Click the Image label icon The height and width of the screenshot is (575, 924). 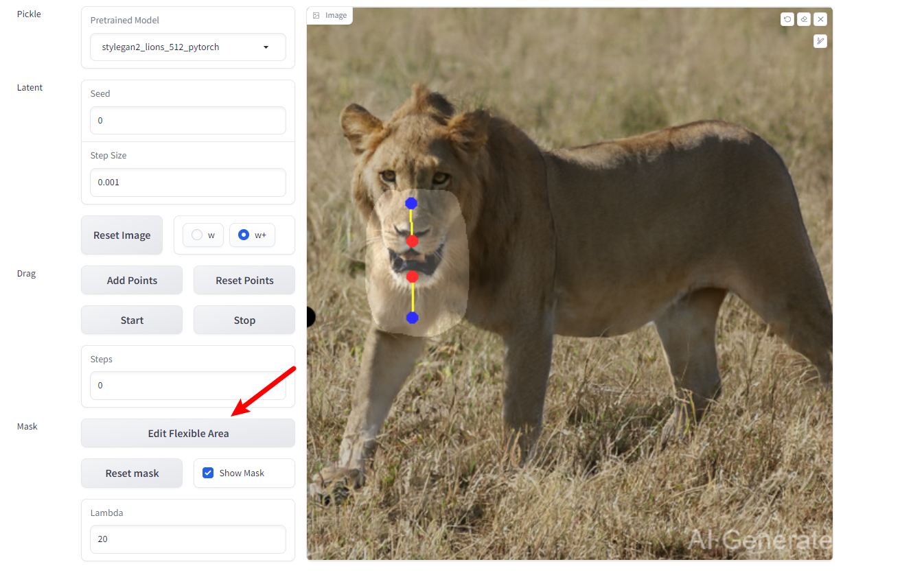tap(316, 15)
